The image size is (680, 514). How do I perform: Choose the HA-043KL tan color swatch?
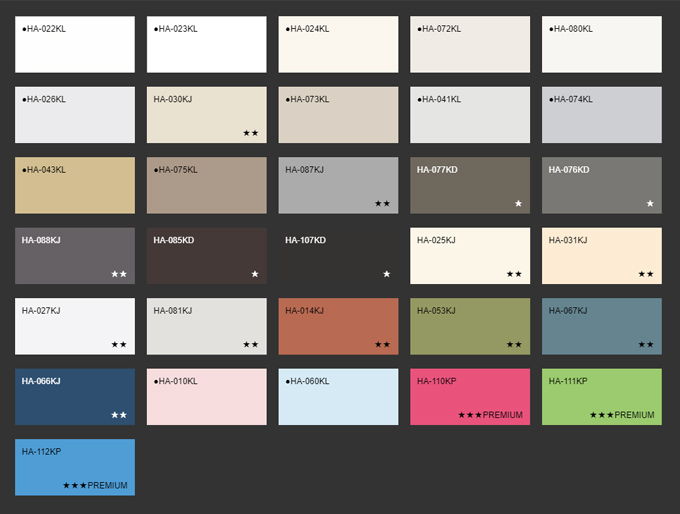[x=75, y=185]
